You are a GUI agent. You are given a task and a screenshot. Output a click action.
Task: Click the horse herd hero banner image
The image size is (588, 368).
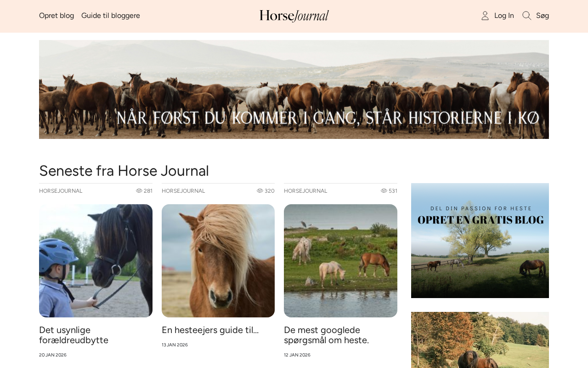point(294,89)
